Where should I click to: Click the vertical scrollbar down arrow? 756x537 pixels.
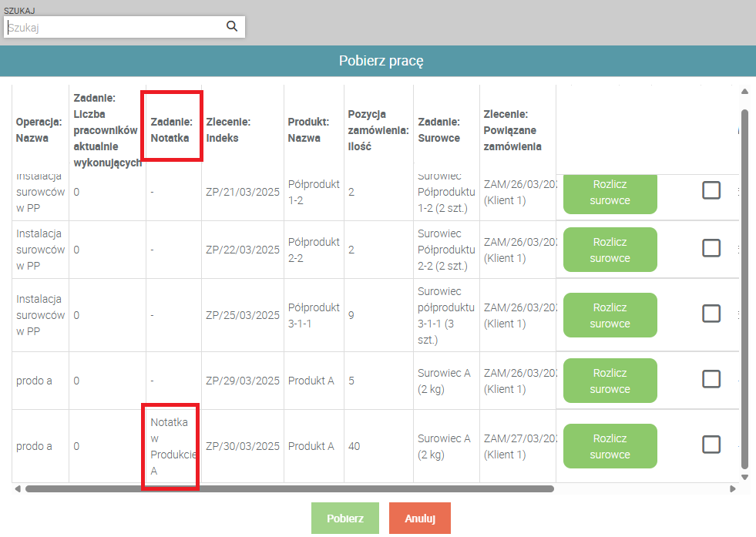(x=744, y=477)
